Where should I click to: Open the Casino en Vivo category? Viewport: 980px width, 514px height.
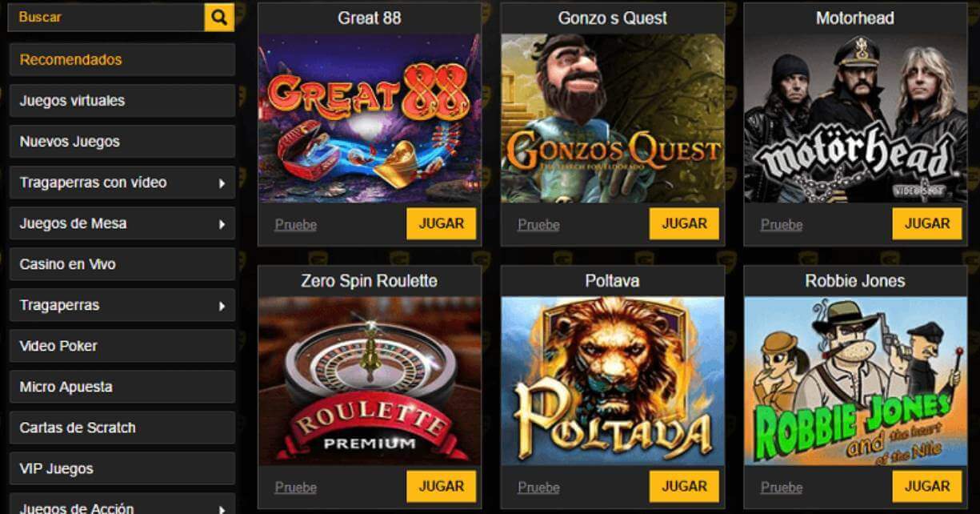click(122, 264)
